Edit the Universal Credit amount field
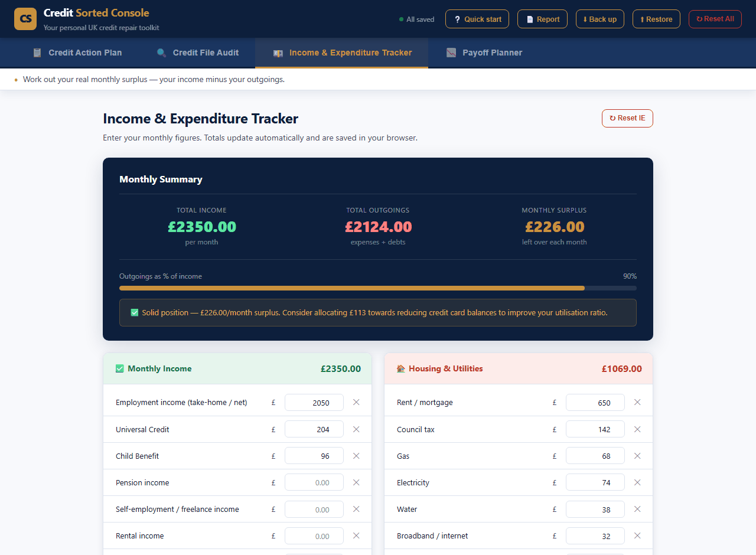 tap(314, 429)
